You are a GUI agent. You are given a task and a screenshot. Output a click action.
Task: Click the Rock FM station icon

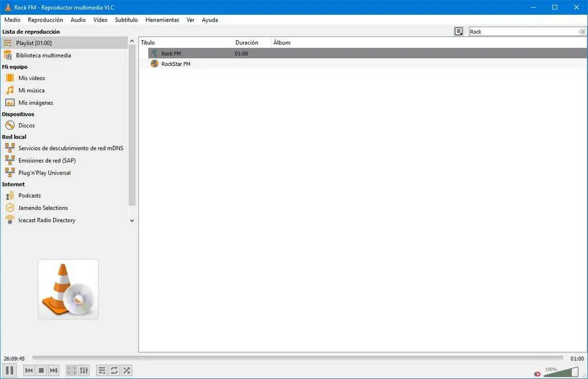pyautogui.click(x=154, y=53)
